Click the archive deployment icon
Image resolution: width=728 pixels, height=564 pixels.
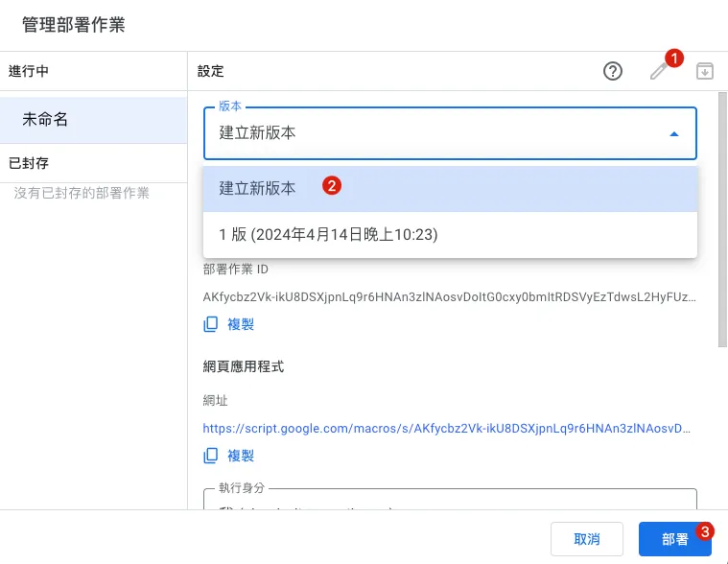(x=705, y=71)
